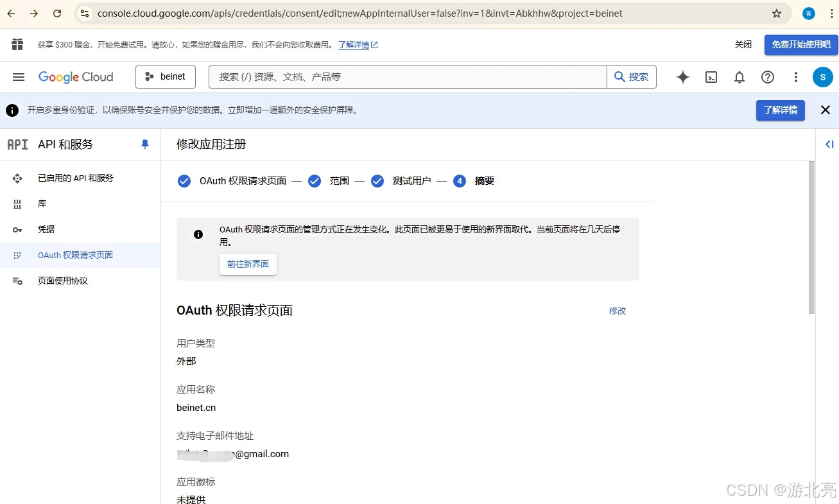This screenshot has height=504, width=839.
Task: Open 页面使用协议 in the sidebar
Action: (x=80, y=281)
